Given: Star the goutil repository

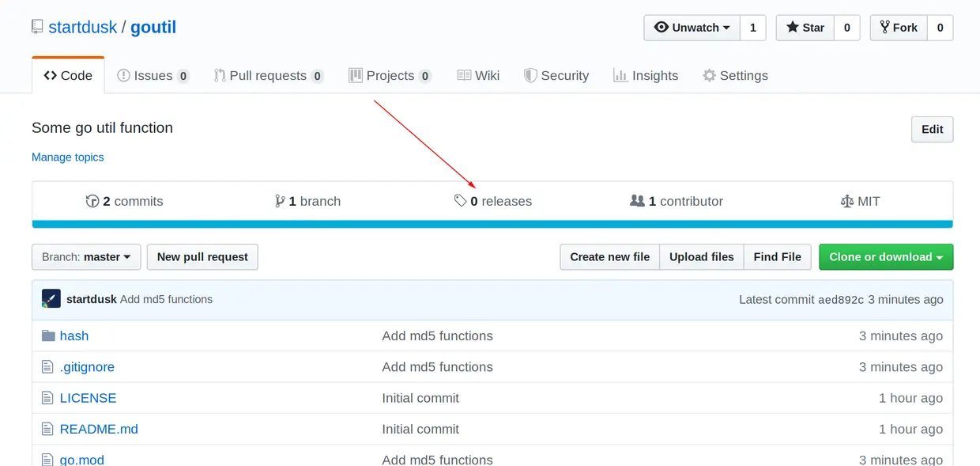Looking at the screenshot, I should click(805, 28).
